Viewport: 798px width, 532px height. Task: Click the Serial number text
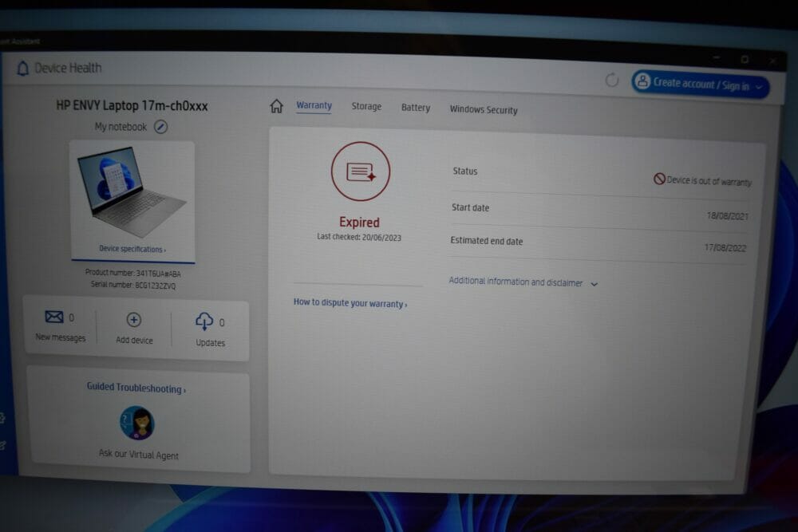[x=132, y=285]
